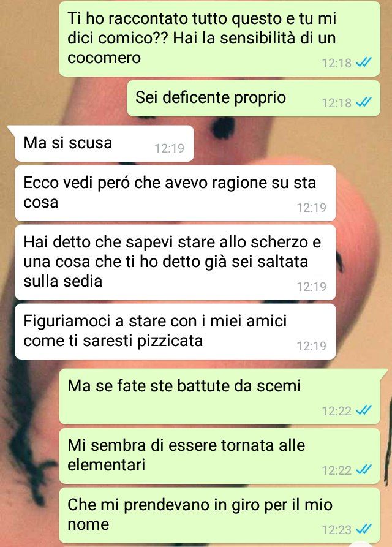Tap the read ticks on "battute da scemi" message
This screenshot has height=547, width=392.
tap(364, 410)
